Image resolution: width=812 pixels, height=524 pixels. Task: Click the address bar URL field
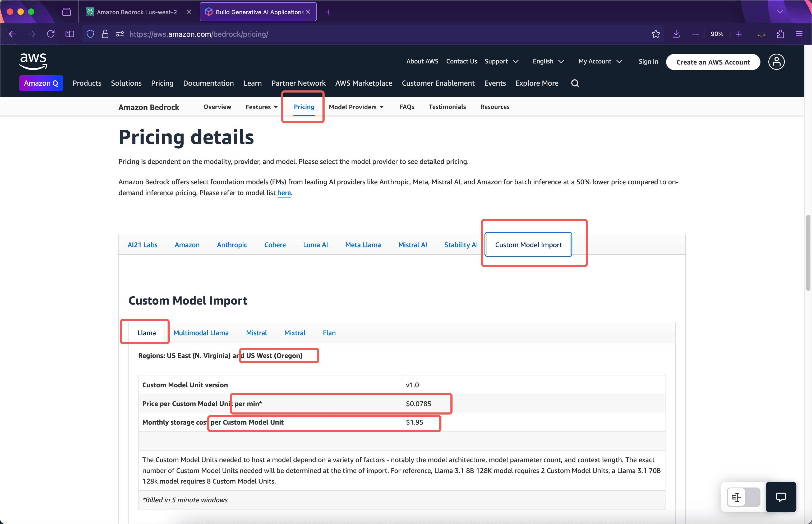pos(199,34)
